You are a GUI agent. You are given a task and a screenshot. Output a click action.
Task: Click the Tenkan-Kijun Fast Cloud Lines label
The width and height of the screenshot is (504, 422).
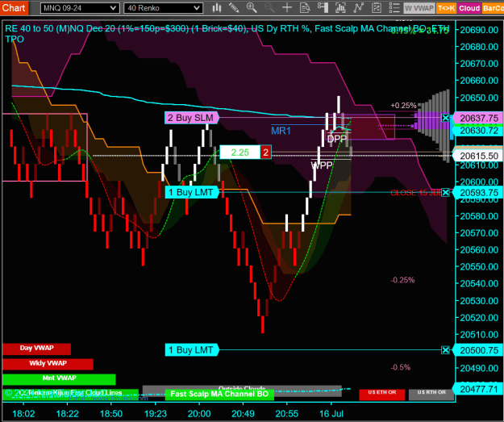point(71,395)
